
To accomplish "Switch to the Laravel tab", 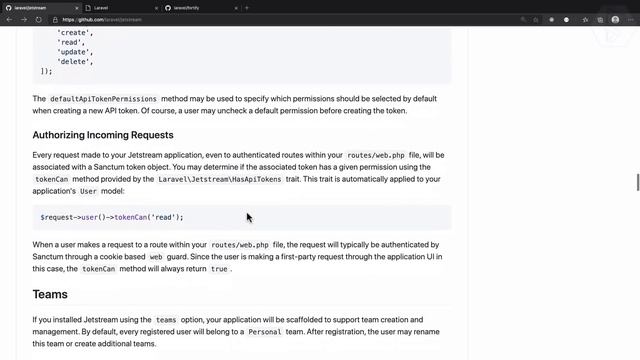I will click(121, 8).
